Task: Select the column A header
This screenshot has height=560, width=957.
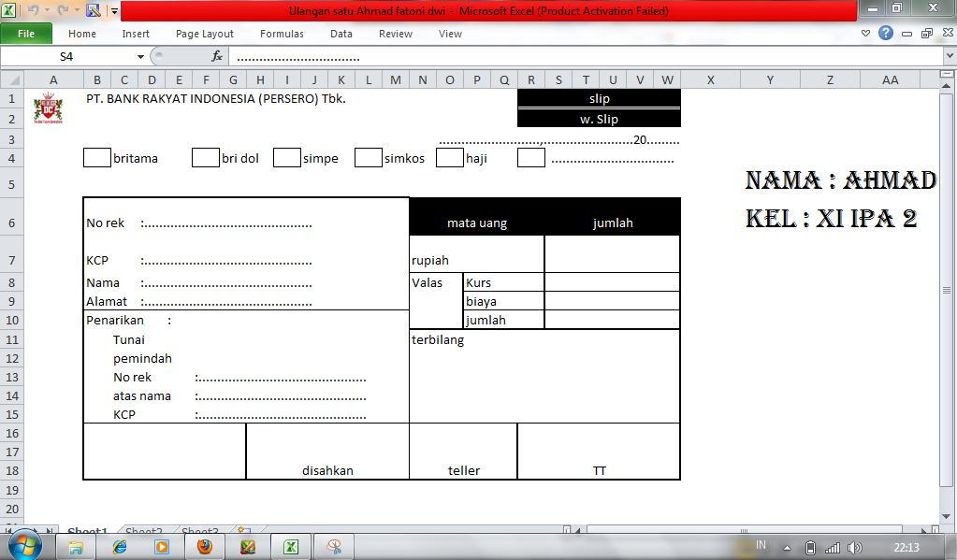Action: [53, 79]
